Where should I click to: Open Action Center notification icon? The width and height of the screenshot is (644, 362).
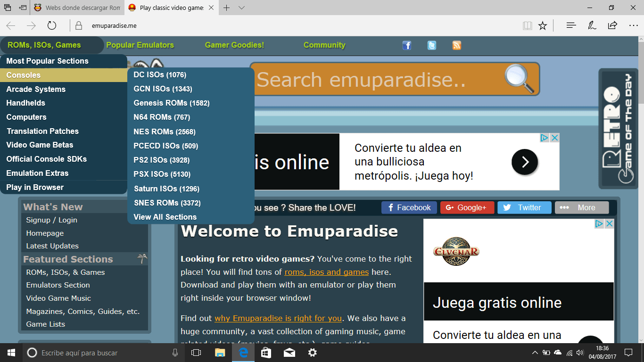(628, 353)
